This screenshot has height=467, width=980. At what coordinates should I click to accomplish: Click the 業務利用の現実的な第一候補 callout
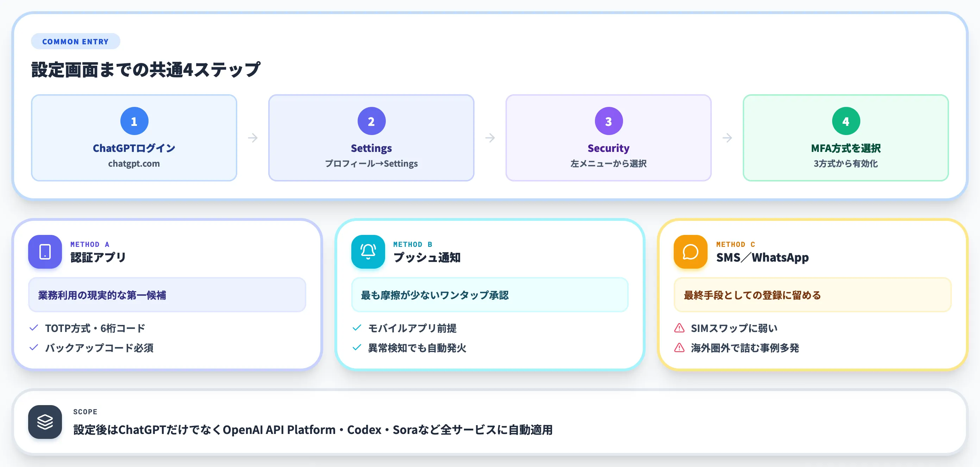click(167, 295)
